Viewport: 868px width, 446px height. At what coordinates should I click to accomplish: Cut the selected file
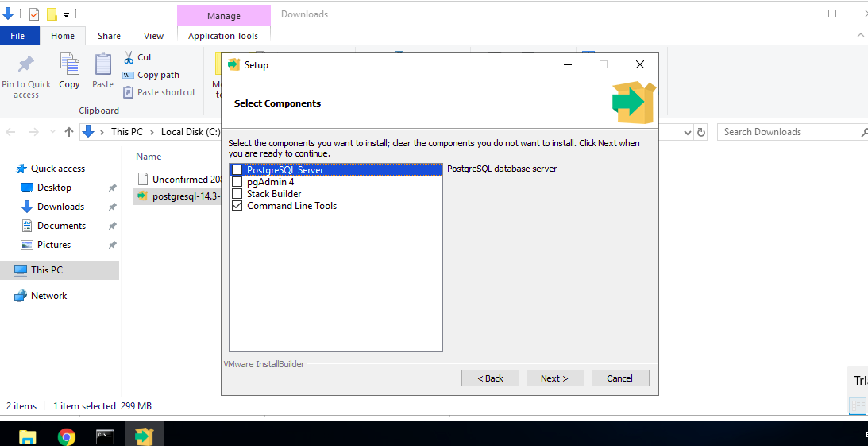(137, 57)
